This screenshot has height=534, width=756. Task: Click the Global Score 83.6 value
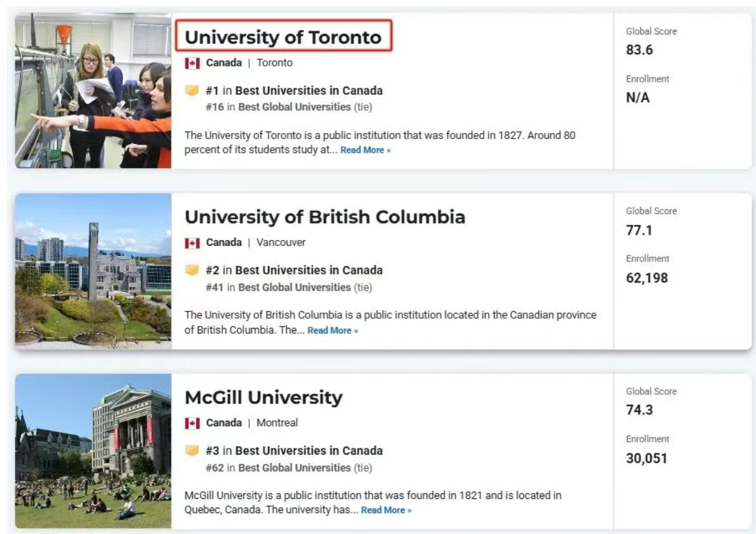(639, 50)
